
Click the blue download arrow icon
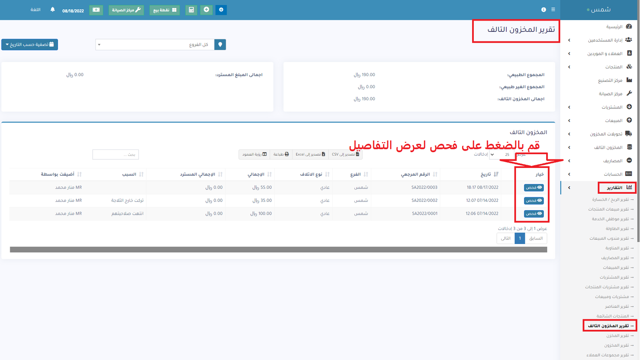pos(221,10)
